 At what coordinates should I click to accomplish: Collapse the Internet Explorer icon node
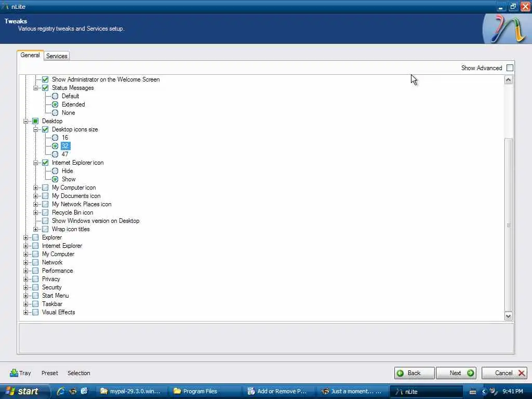click(36, 163)
